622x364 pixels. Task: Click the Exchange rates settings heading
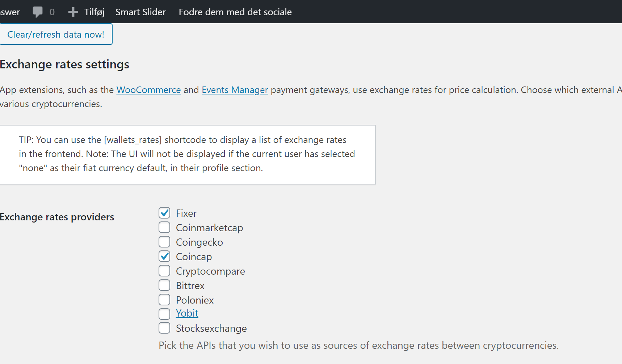tap(64, 64)
